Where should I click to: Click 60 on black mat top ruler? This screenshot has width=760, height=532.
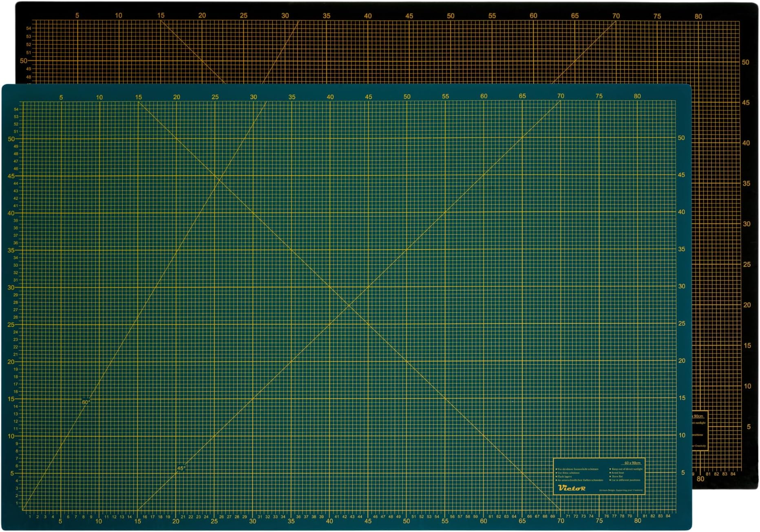tap(533, 15)
